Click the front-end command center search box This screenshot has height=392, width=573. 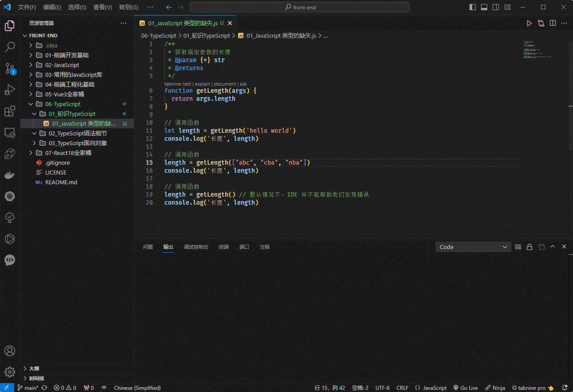[299, 7]
